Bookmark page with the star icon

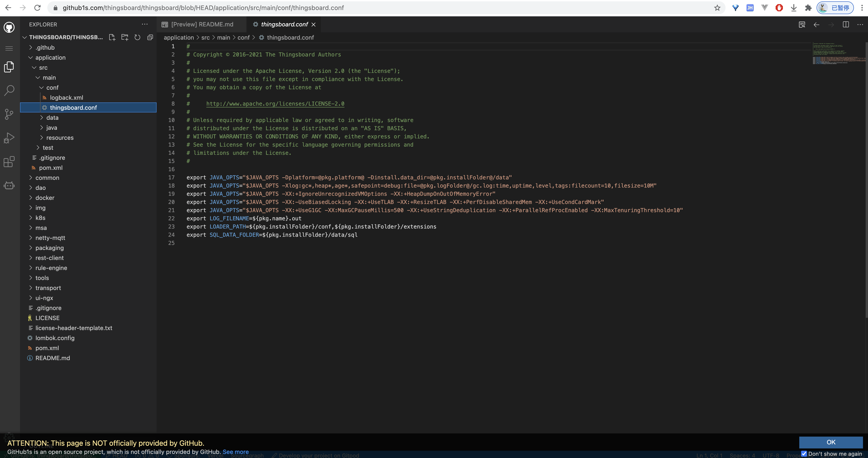(717, 8)
